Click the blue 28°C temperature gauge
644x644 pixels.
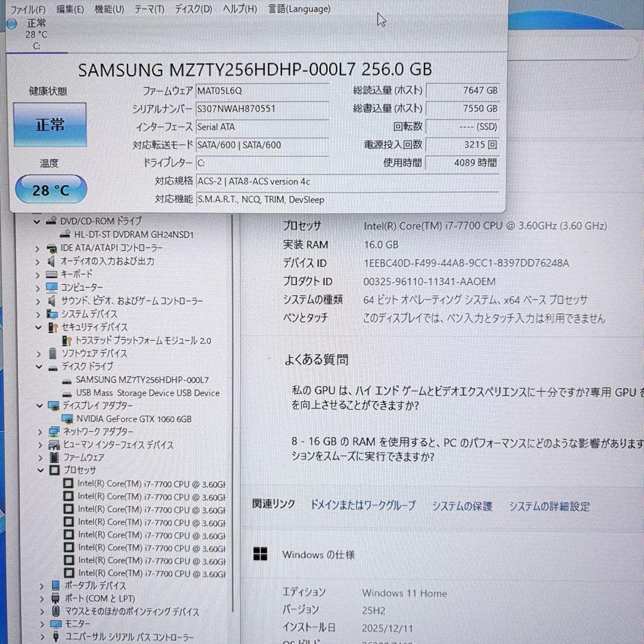(51, 189)
